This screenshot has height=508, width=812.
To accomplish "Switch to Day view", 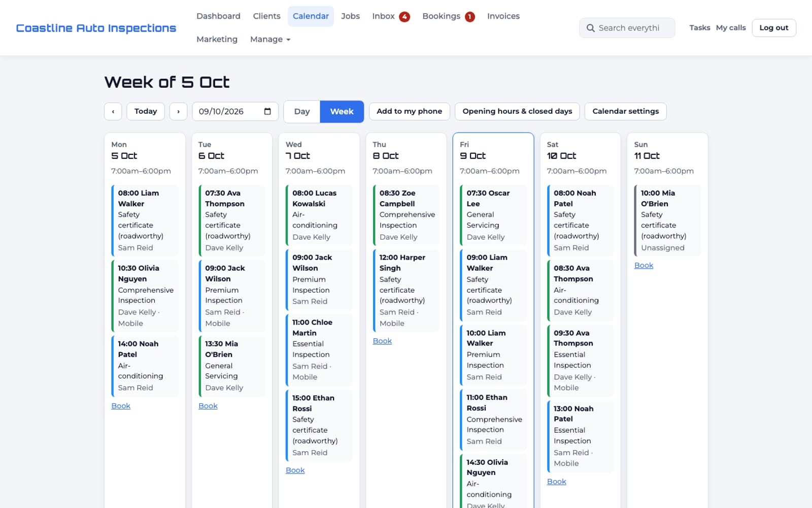I will (302, 111).
